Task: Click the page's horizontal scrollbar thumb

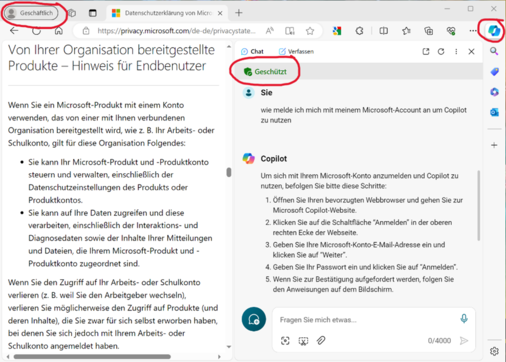Action: 92,357
